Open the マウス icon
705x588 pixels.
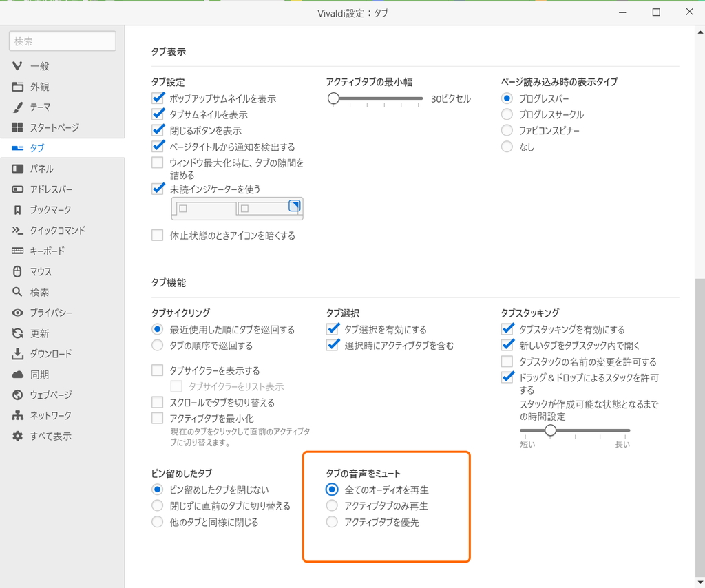[17, 271]
